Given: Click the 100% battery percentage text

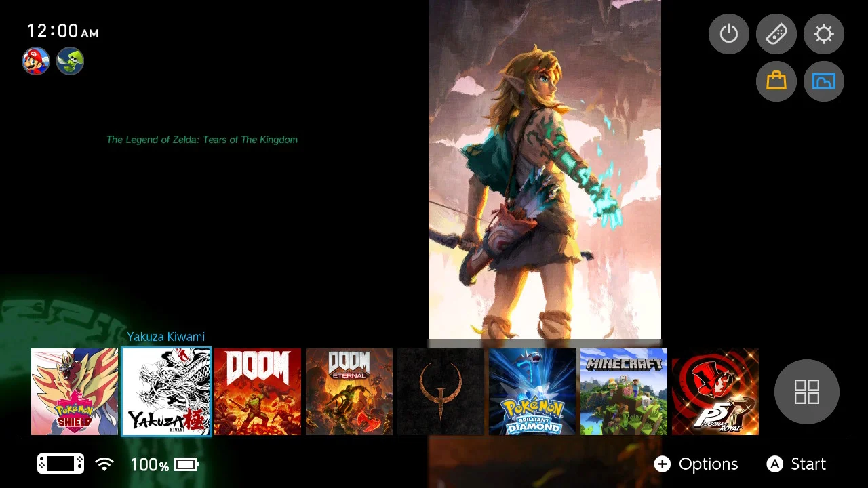Looking at the screenshot, I should 150,465.
